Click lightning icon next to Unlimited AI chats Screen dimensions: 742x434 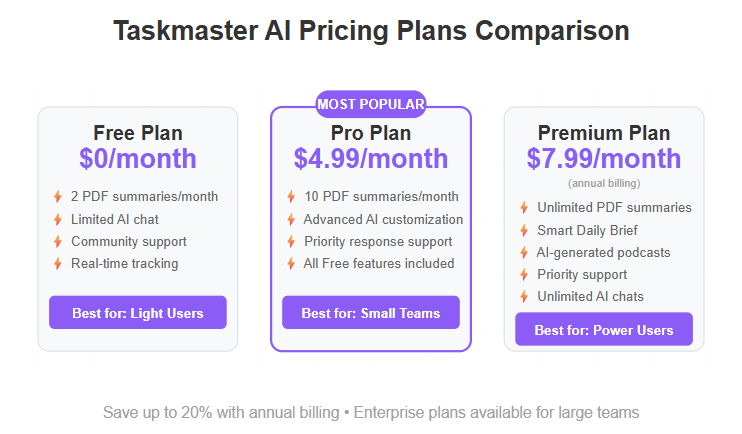point(524,296)
